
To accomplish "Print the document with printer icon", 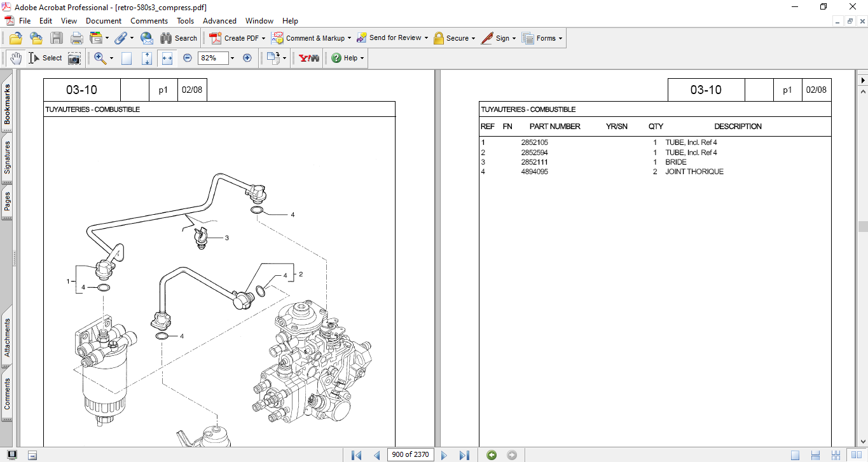I will pyautogui.click(x=77, y=38).
